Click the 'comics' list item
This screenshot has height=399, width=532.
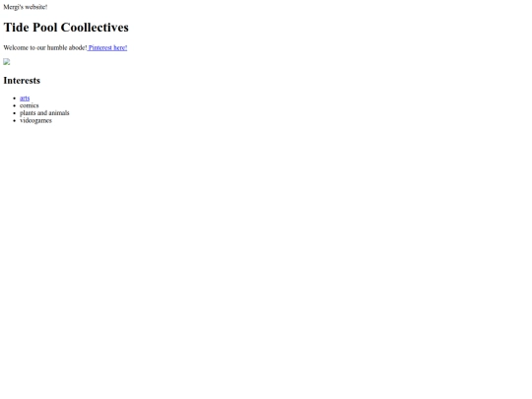(x=30, y=105)
